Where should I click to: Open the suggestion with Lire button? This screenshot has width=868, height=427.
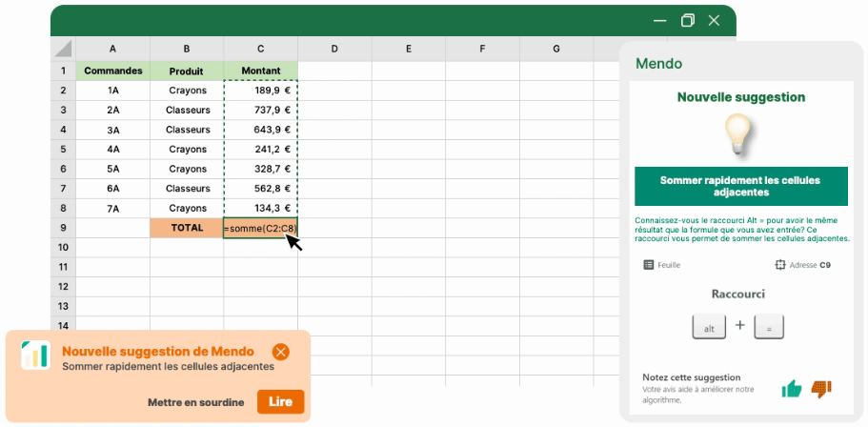pyautogui.click(x=281, y=402)
